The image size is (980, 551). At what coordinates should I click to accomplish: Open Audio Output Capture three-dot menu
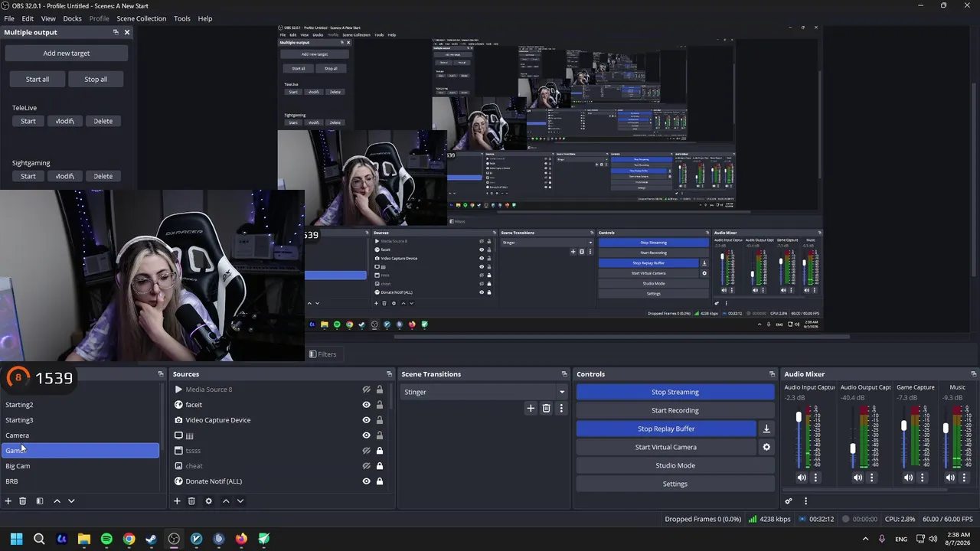click(x=871, y=478)
